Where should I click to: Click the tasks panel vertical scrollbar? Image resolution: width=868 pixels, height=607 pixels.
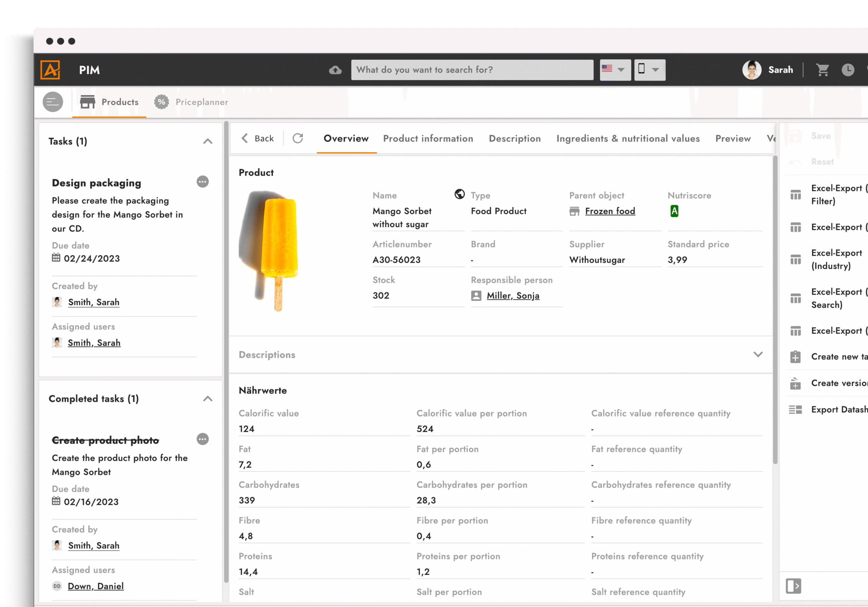point(226,352)
